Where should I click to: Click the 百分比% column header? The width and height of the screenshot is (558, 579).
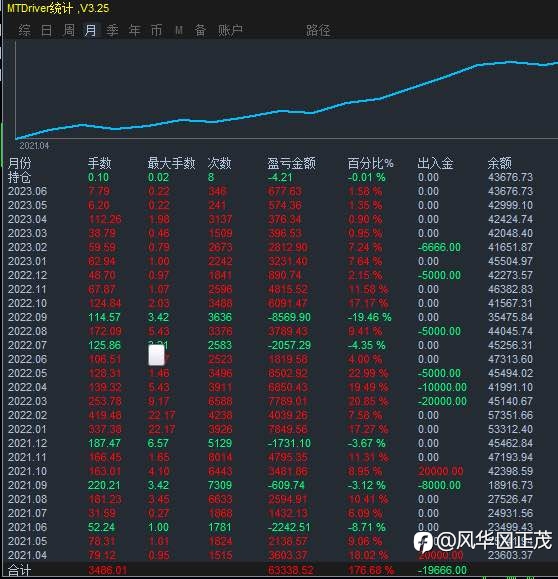click(x=370, y=163)
